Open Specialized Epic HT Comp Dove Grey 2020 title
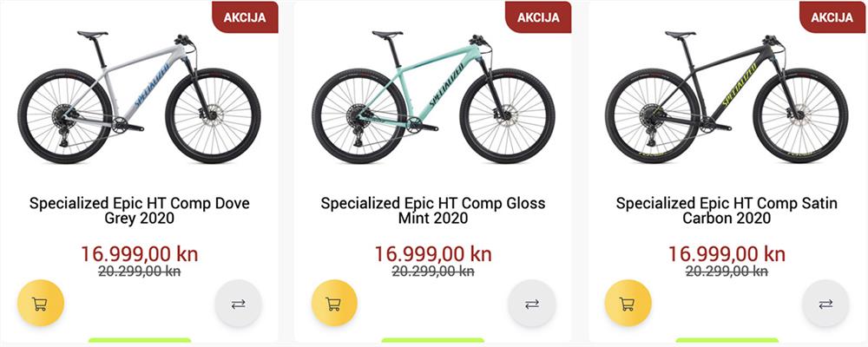 tap(140, 210)
